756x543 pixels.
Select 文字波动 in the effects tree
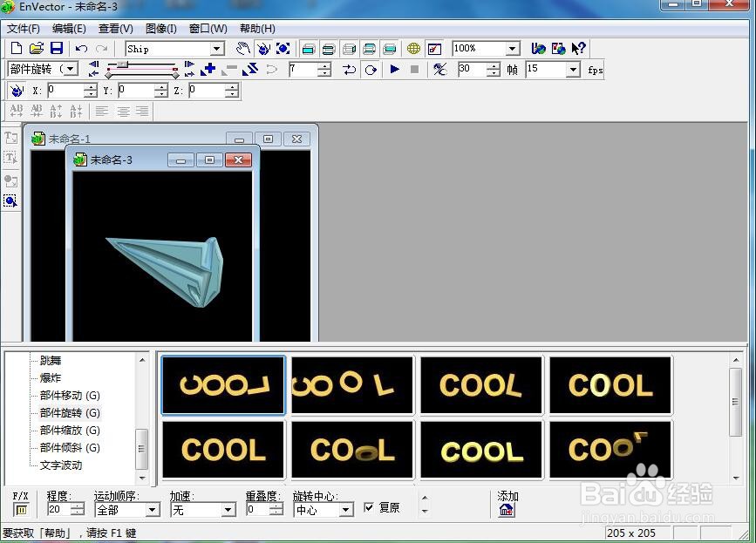[61, 465]
